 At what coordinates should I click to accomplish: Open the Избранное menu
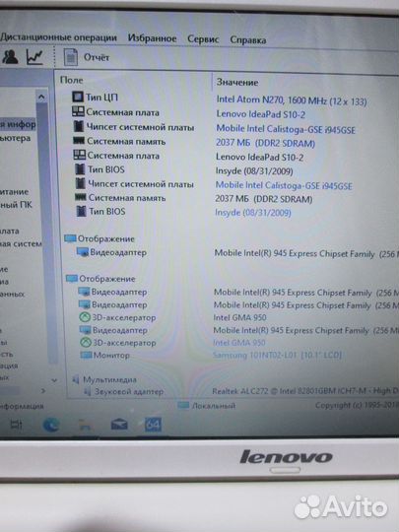click(x=152, y=38)
